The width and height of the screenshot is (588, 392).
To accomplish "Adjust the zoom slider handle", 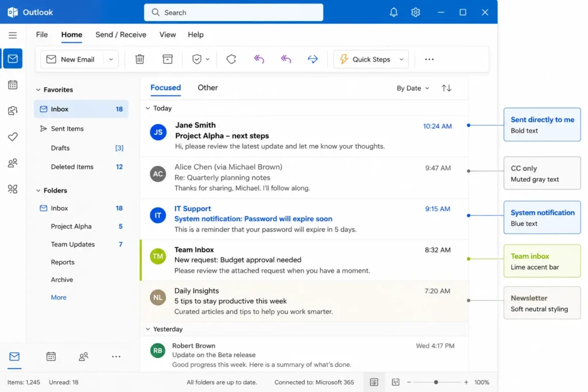I will (x=436, y=382).
